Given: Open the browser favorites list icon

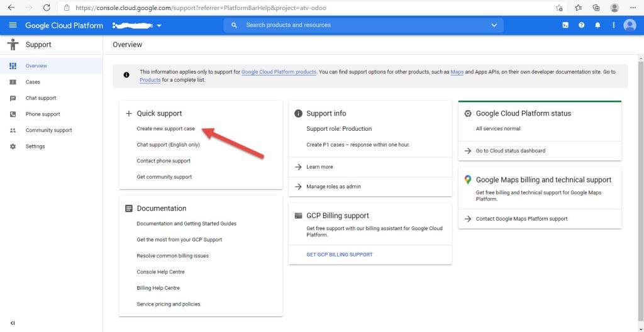Looking at the screenshot, I should 579,8.
